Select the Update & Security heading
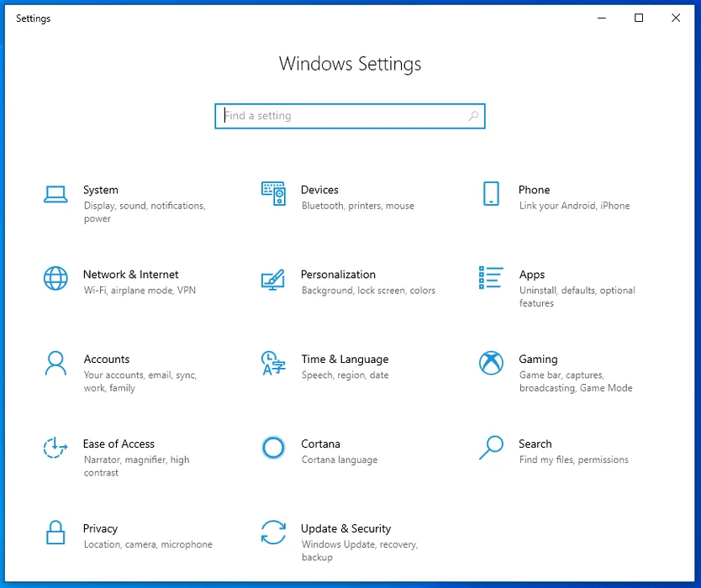The height and width of the screenshot is (588, 701). pos(345,528)
